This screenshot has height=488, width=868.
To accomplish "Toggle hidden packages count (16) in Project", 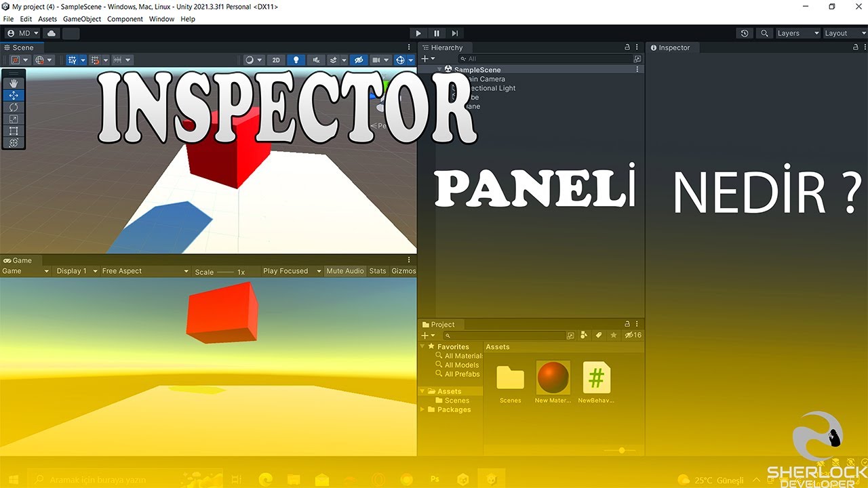I will click(633, 335).
